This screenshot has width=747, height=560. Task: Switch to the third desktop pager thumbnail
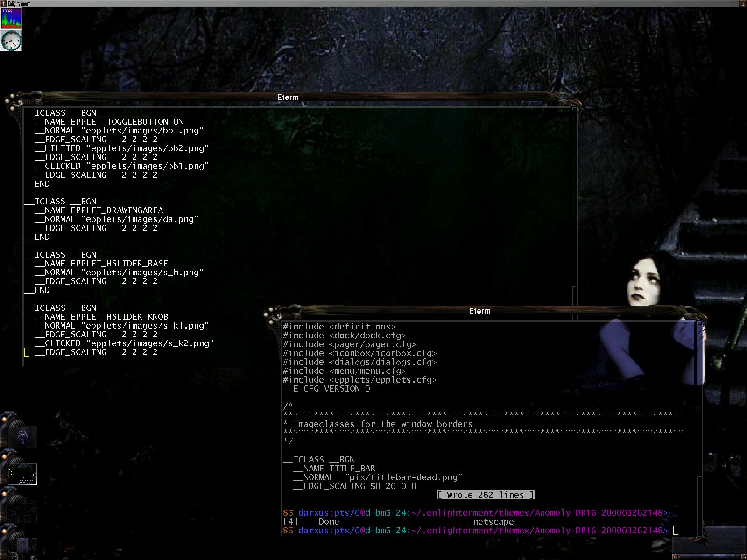(x=22, y=511)
